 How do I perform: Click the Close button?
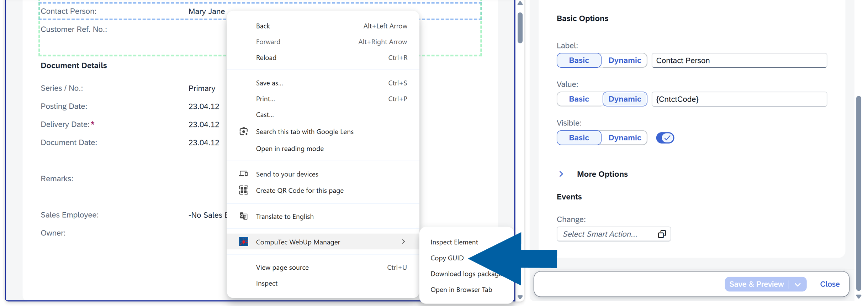point(830,284)
